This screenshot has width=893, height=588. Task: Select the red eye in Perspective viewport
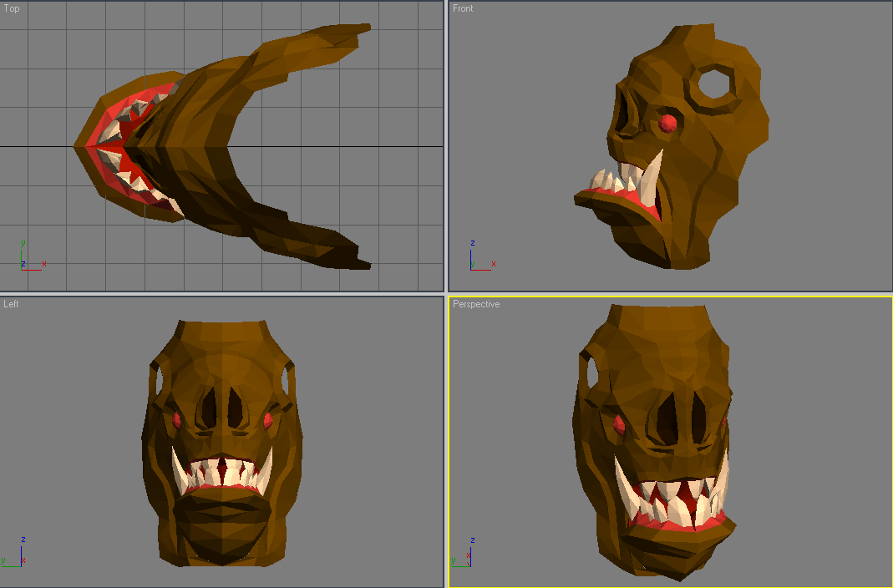619,424
